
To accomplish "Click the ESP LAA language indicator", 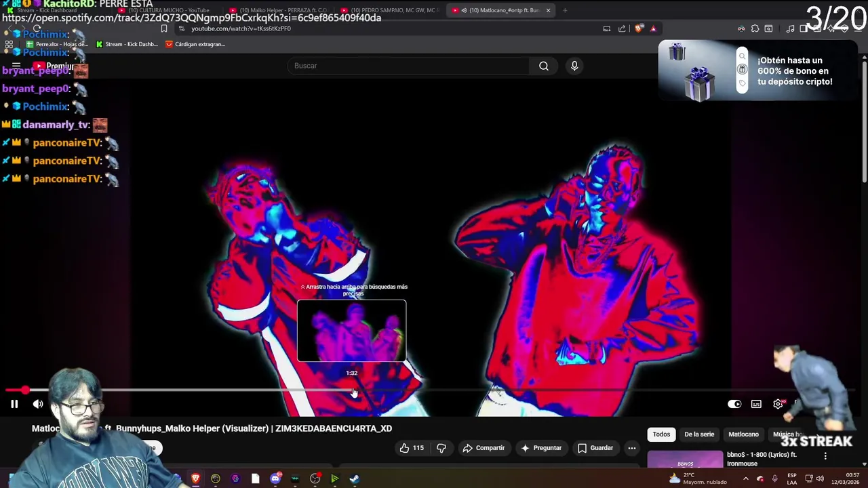I will click(792, 479).
